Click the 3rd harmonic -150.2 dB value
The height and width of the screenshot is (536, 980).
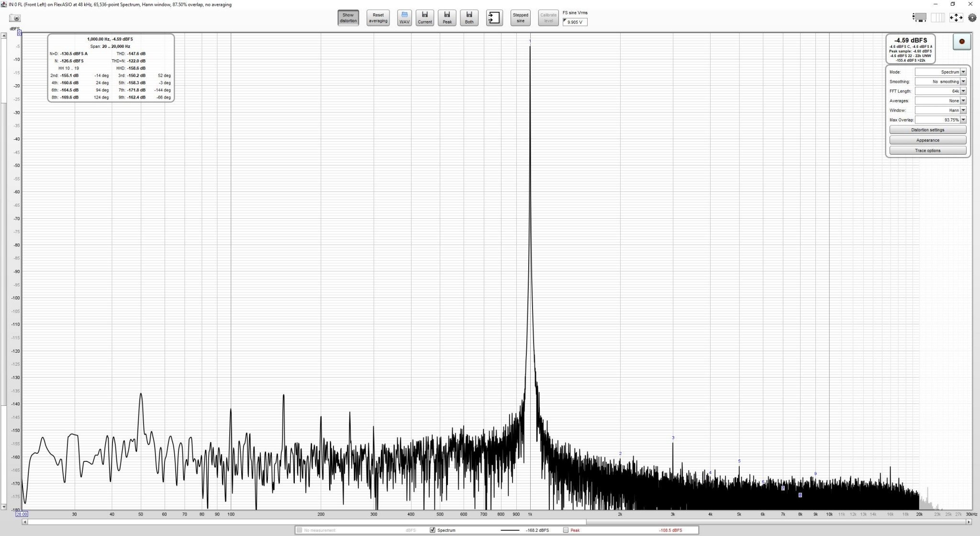136,76
